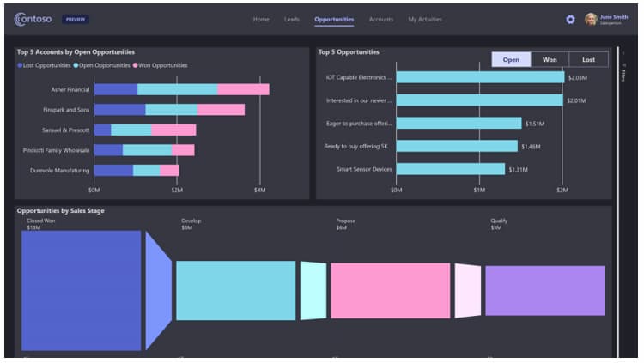Click the Won Opportunities legend dot
Screen dimensions: 644x363
(135, 65)
